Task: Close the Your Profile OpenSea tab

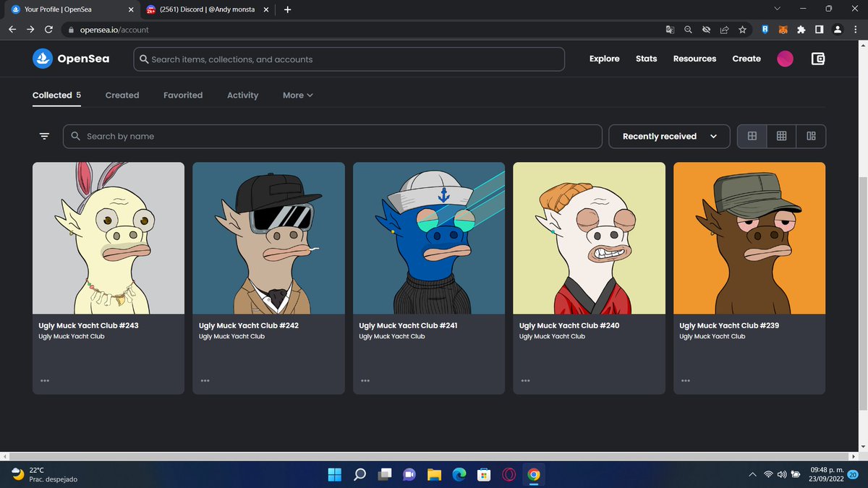Action: pos(131,9)
